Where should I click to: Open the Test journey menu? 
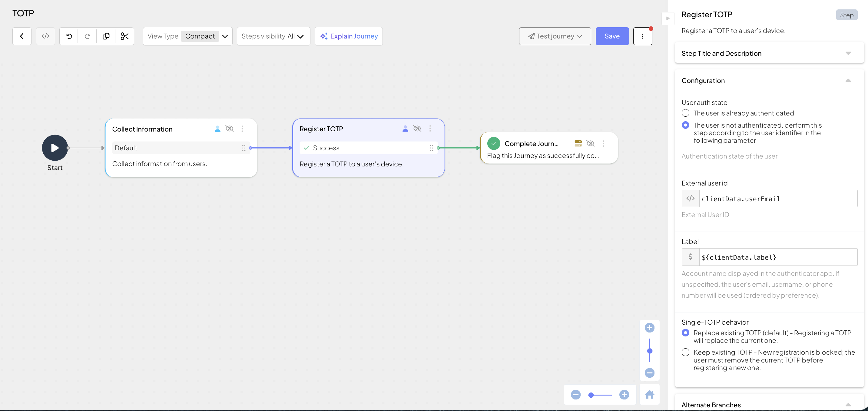555,36
